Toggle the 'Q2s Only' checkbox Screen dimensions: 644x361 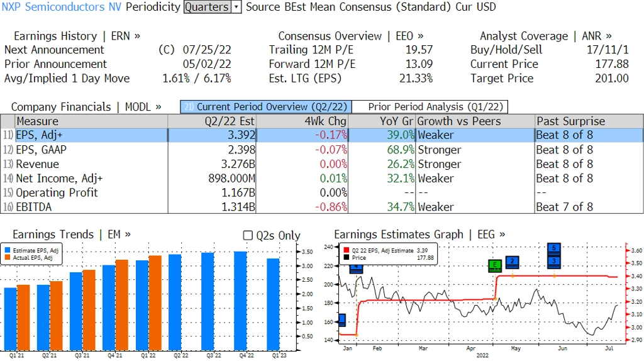(248, 235)
